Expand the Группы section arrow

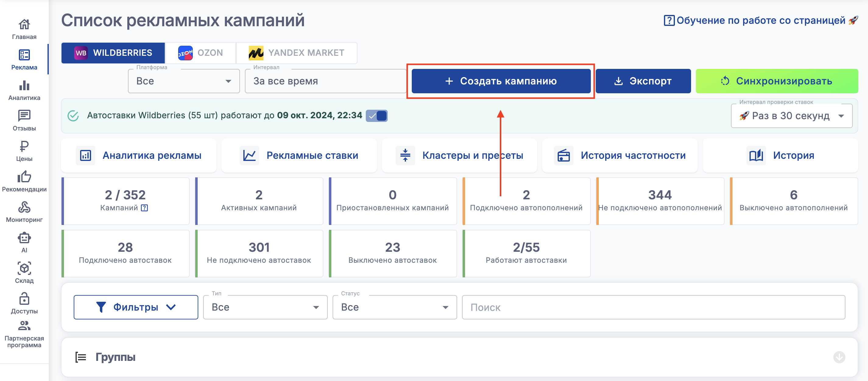(839, 357)
